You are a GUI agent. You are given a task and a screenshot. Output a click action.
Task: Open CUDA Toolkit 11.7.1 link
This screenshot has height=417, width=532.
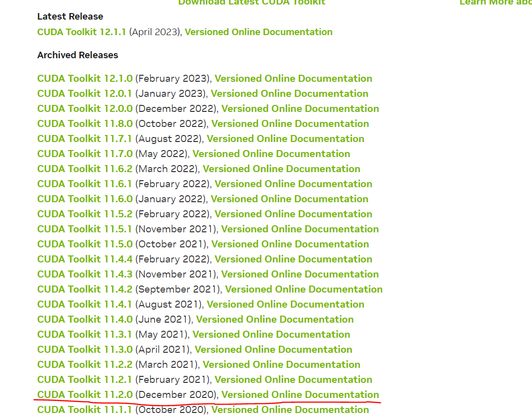tap(84, 138)
